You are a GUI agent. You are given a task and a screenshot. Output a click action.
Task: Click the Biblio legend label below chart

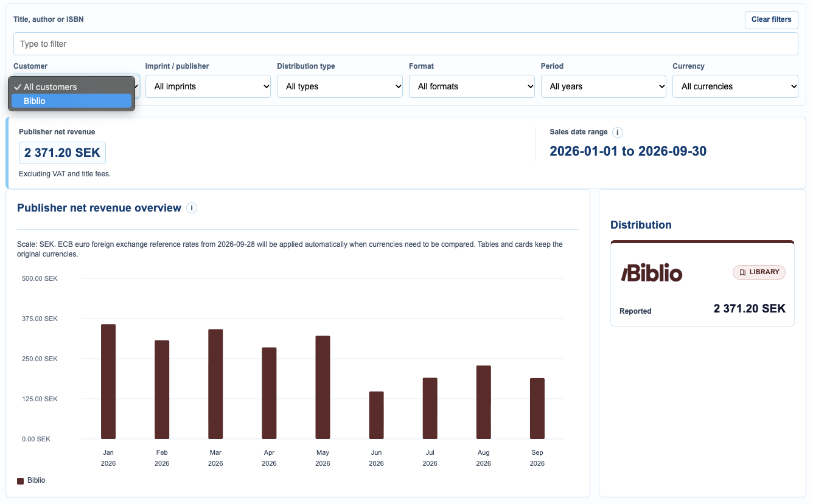coord(37,480)
